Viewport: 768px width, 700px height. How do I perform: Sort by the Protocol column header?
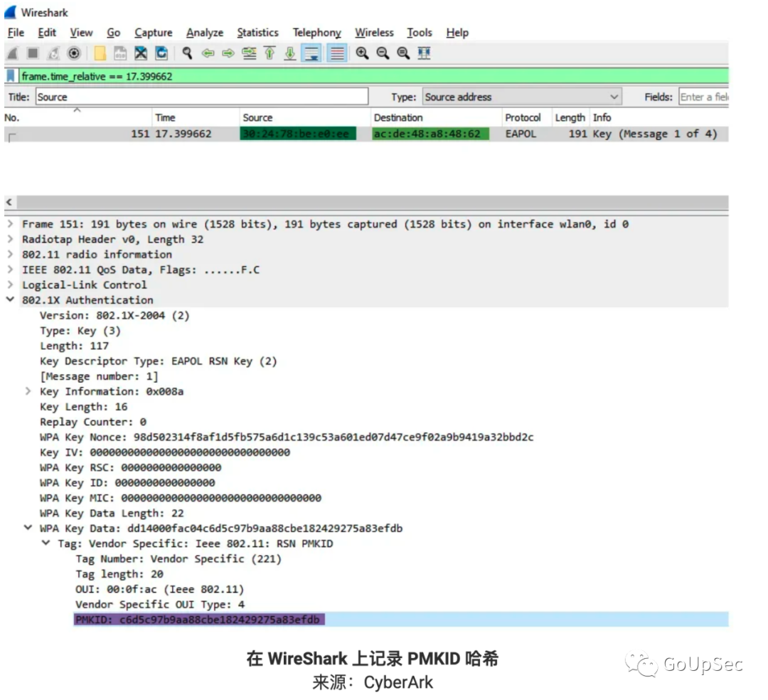point(527,117)
